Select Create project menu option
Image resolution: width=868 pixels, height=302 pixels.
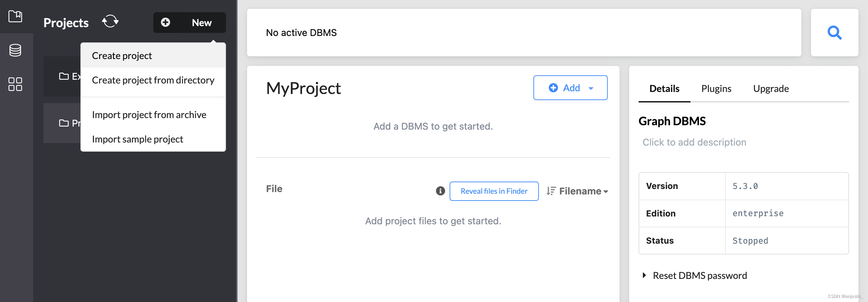(x=122, y=56)
